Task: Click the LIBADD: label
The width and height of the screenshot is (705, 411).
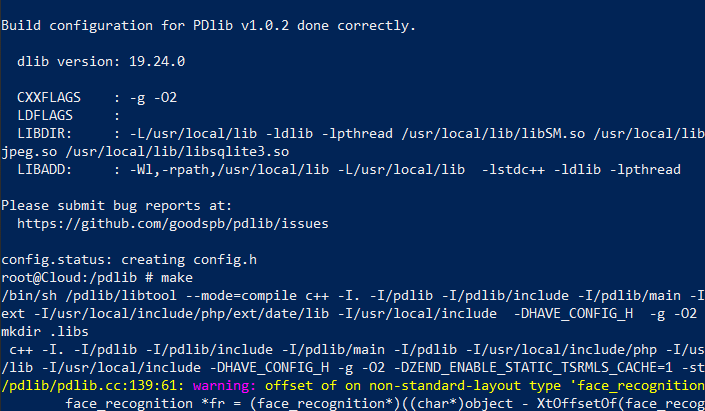Action: point(45,170)
